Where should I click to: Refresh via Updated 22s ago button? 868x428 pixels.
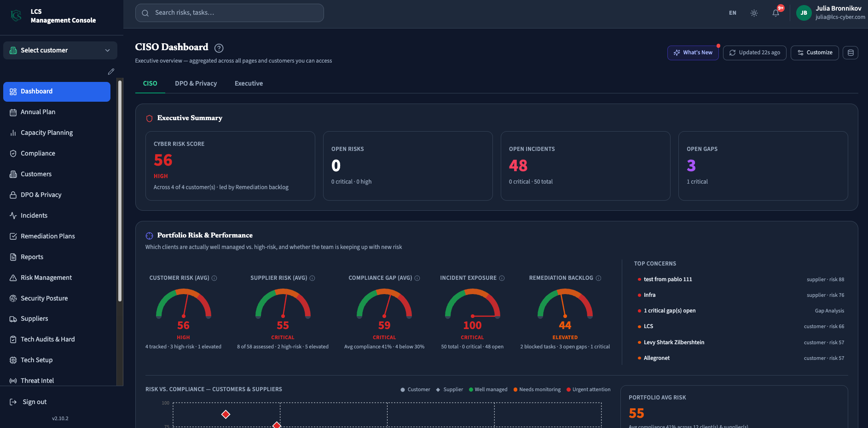coord(754,52)
